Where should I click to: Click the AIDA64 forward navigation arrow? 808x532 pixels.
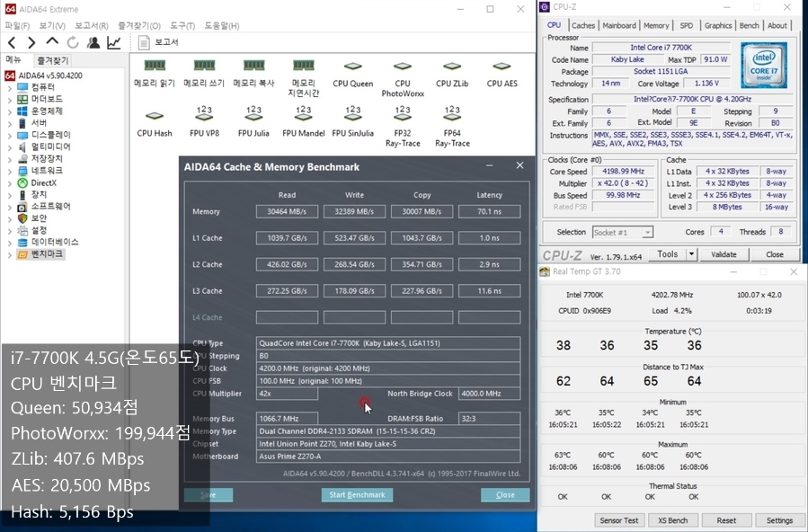coord(31,42)
